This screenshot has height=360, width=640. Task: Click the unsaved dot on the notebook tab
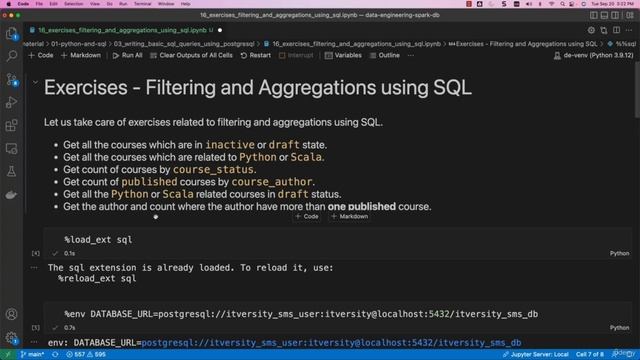[220, 30]
